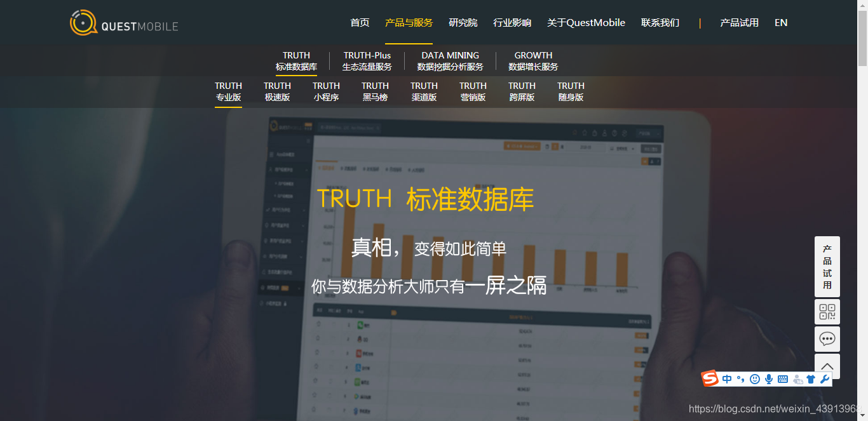Viewport: 868px width, 421px height.
Task: Toggle Chinese punctuation mode in IME bar
Action: (x=740, y=380)
